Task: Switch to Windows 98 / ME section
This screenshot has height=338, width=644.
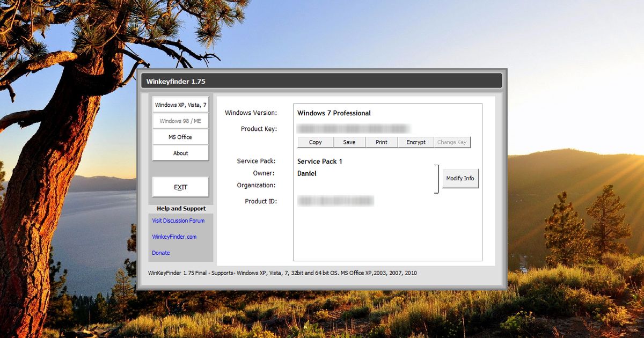Action: tap(181, 121)
